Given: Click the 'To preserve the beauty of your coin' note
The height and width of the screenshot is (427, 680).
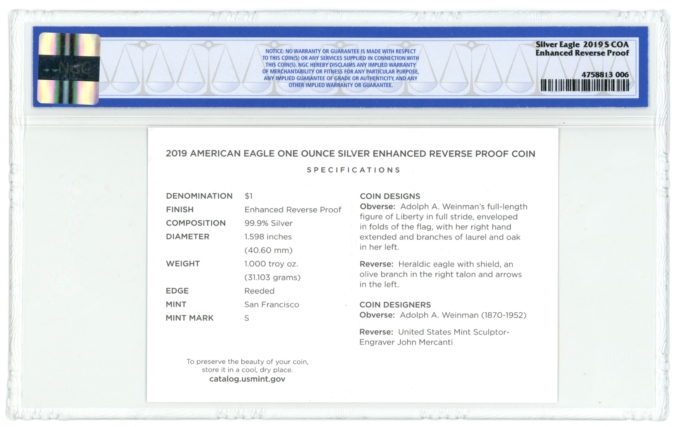Looking at the screenshot, I should pos(247,365).
